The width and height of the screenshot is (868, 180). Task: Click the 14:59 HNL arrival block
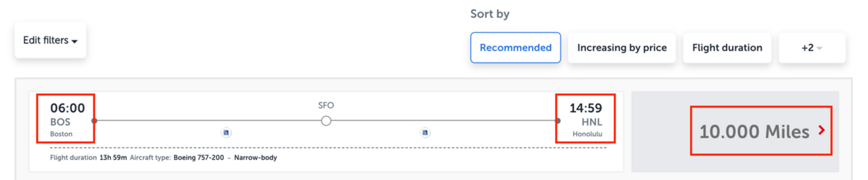[x=585, y=118]
